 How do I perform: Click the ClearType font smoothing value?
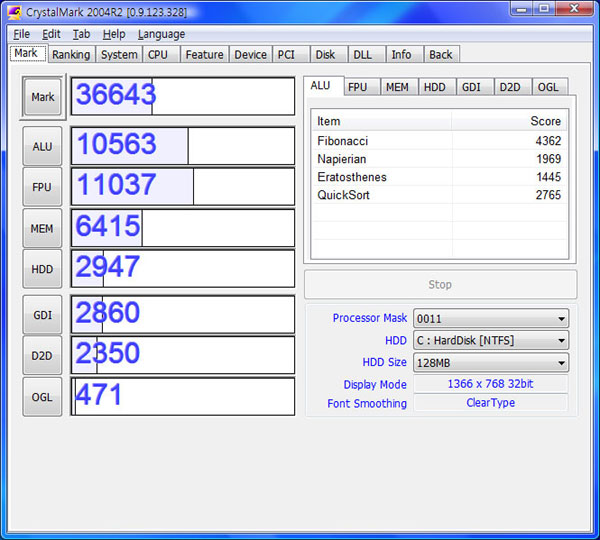[491, 403]
